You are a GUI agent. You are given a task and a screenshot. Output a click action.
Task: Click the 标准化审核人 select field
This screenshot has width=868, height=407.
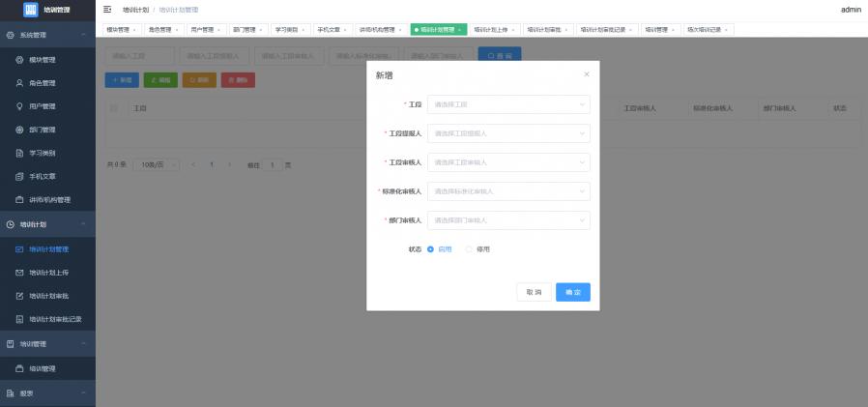tap(508, 191)
